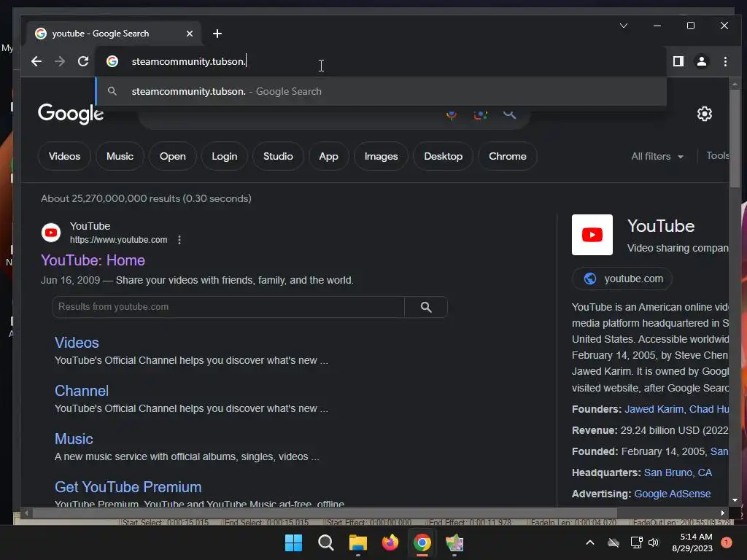Select the Studio filter chip
The image size is (747, 560).
click(x=278, y=156)
